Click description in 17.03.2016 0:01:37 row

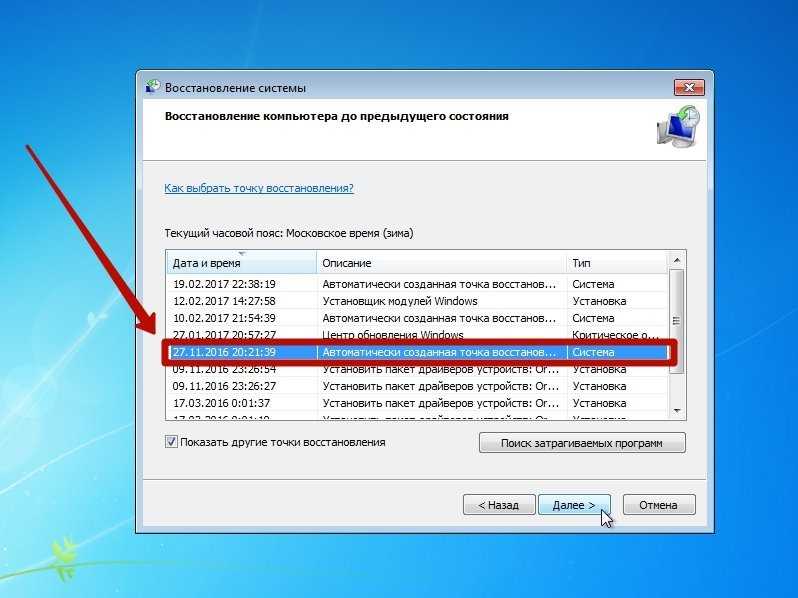point(441,403)
